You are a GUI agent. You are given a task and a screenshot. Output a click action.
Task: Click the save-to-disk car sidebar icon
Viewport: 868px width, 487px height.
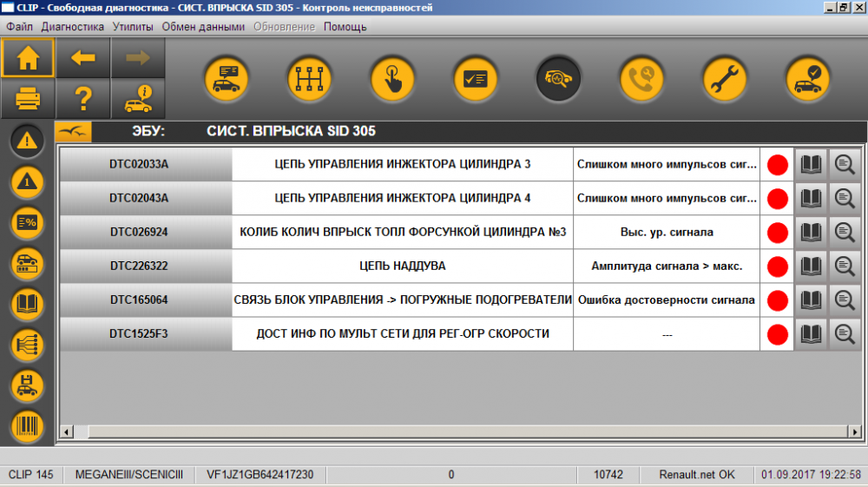click(x=27, y=385)
